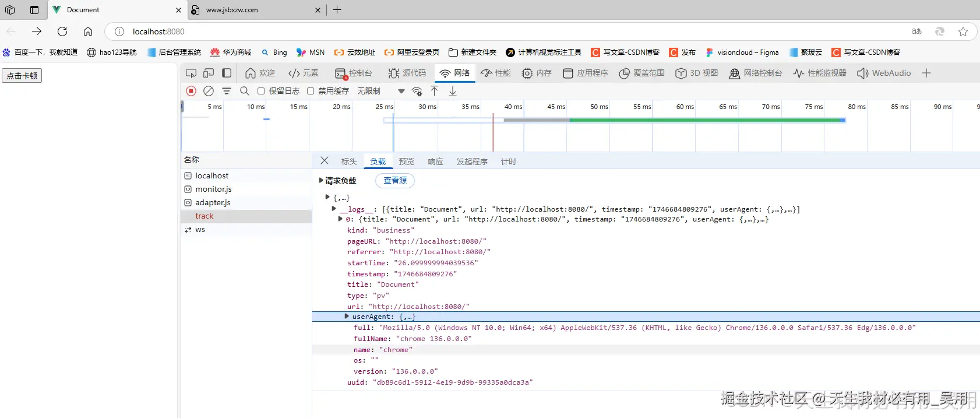Select the track request row

pos(246,216)
